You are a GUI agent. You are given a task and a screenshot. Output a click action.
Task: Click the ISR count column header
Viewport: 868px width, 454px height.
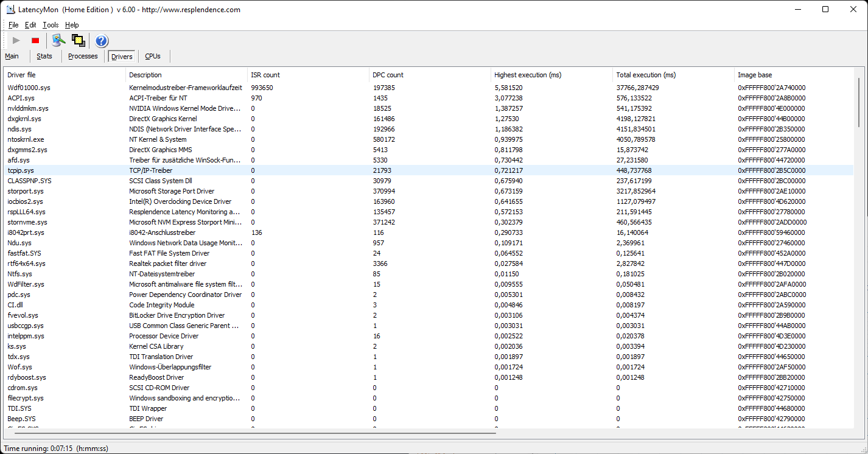265,75
